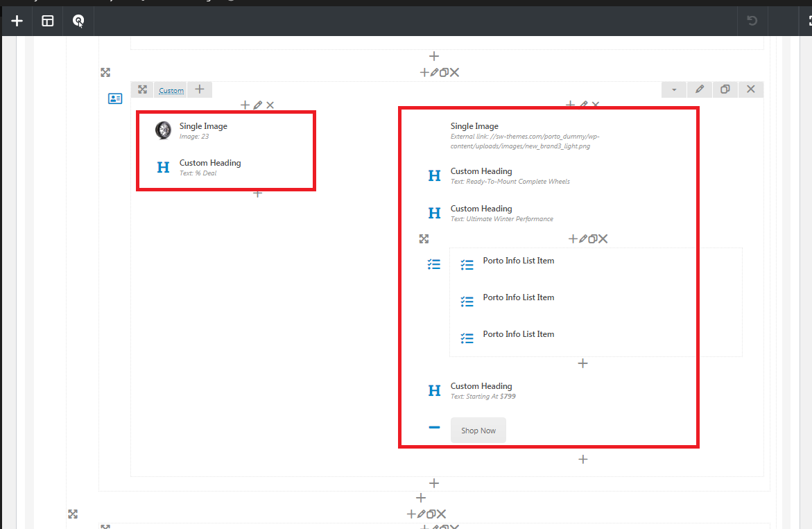Click the H icon of Starting At $799 heading

pos(435,390)
